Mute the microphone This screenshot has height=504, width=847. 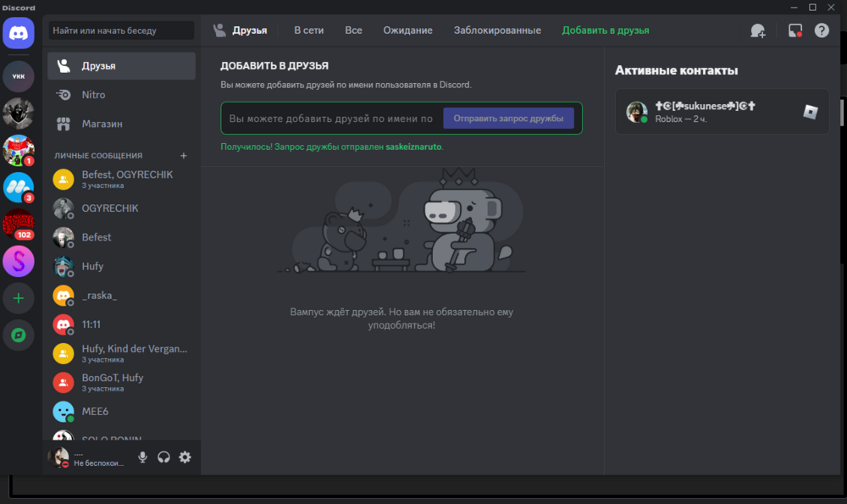click(x=142, y=457)
